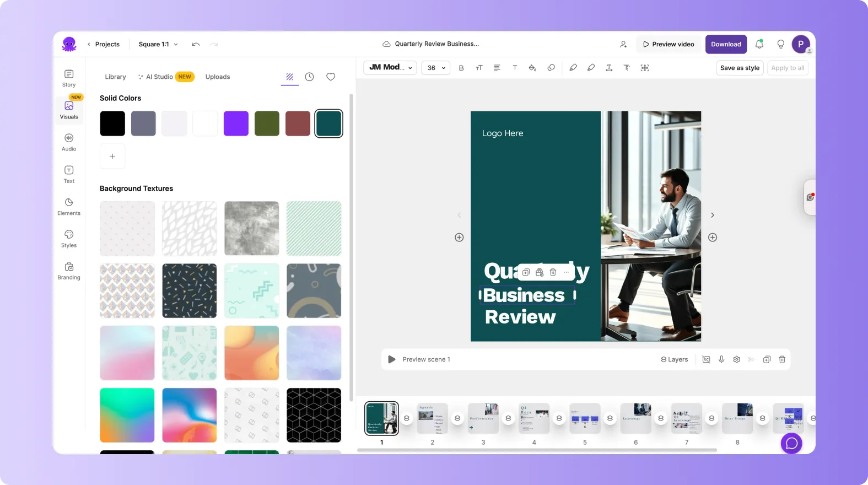Viewport: 868px width, 485px height.
Task: Click the Download button
Action: tap(726, 44)
